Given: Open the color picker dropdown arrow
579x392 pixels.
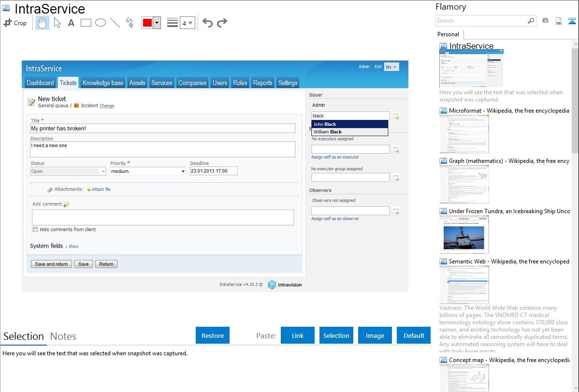Looking at the screenshot, I should [x=157, y=23].
